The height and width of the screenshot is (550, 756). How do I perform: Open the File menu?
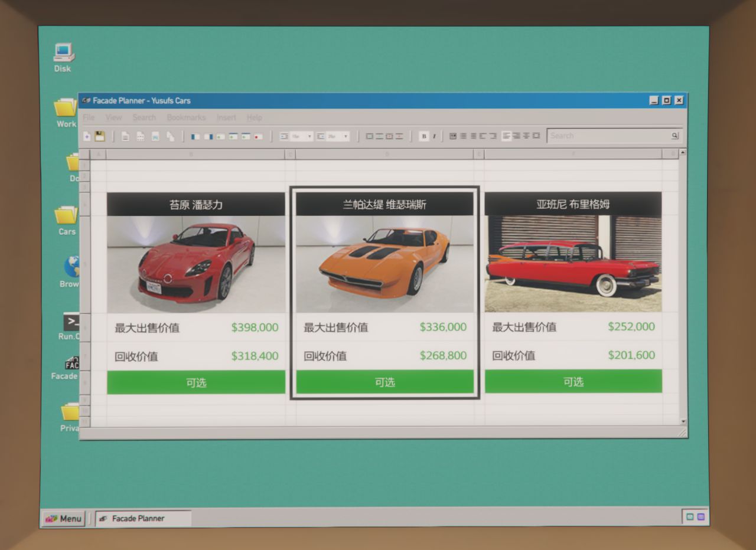coord(89,117)
